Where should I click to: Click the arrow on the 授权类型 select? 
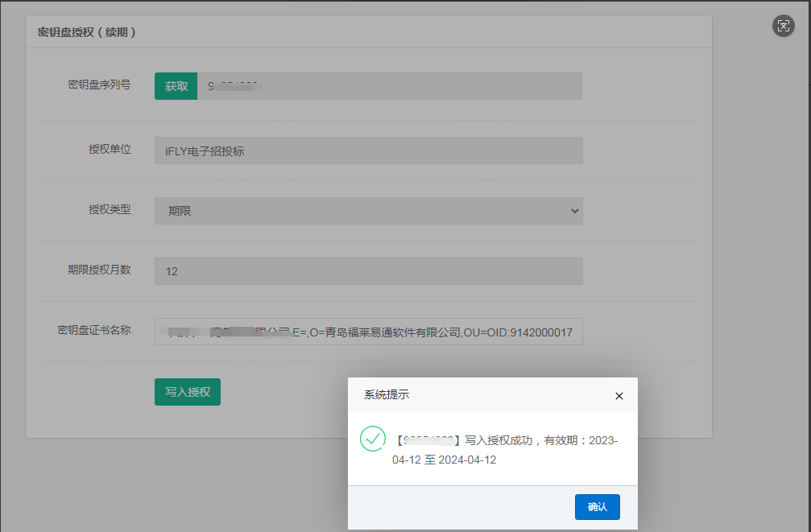click(574, 211)
